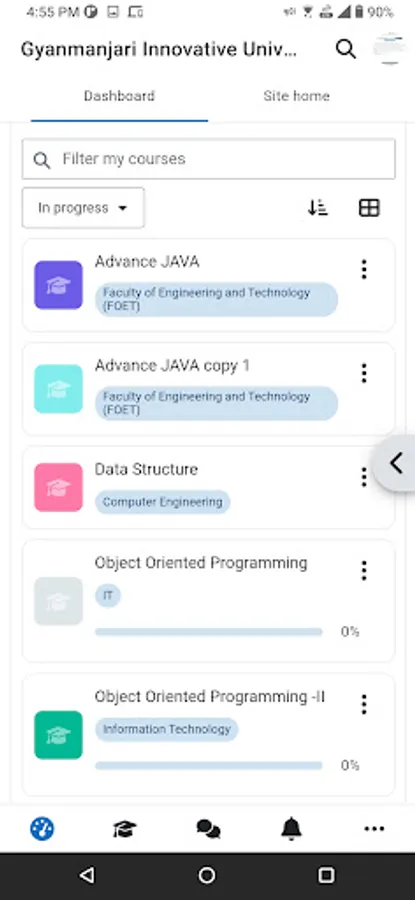This screenshot has width=415, height=900.
Task: Switch course display with the grid view icon
Action: pos(369,208)
